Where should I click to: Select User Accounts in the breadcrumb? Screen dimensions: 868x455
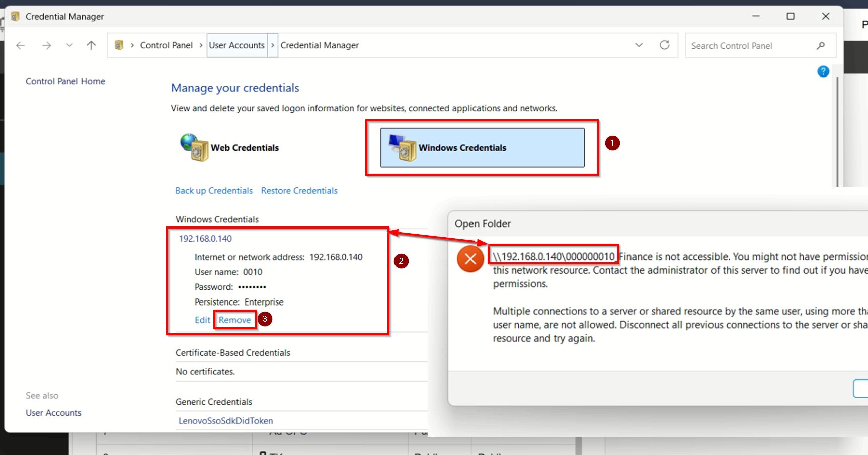click(x=236, y=45)
